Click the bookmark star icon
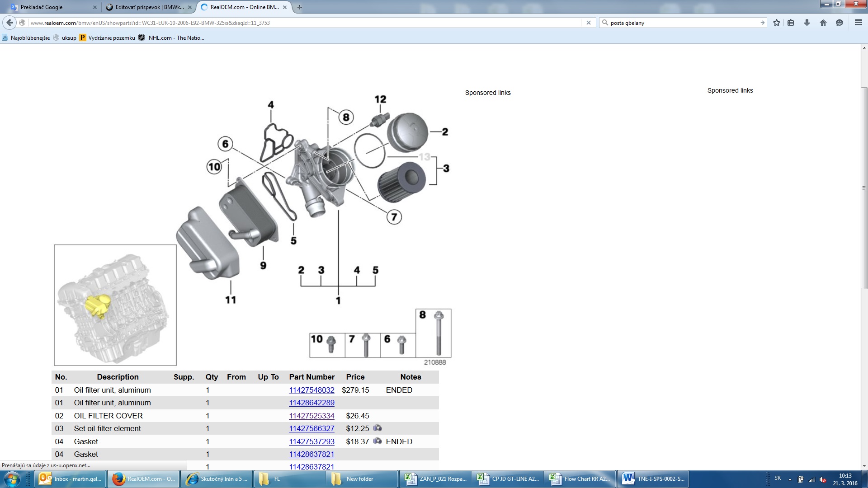Viewport: 868px width, 488px height. (776, 23)
